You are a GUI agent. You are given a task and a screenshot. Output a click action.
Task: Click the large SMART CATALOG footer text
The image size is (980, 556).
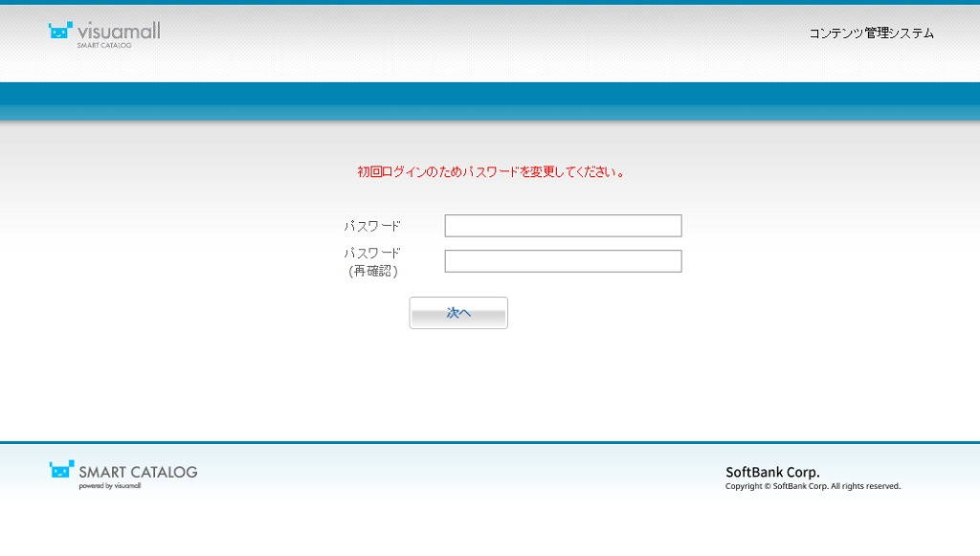click(138, 472)
